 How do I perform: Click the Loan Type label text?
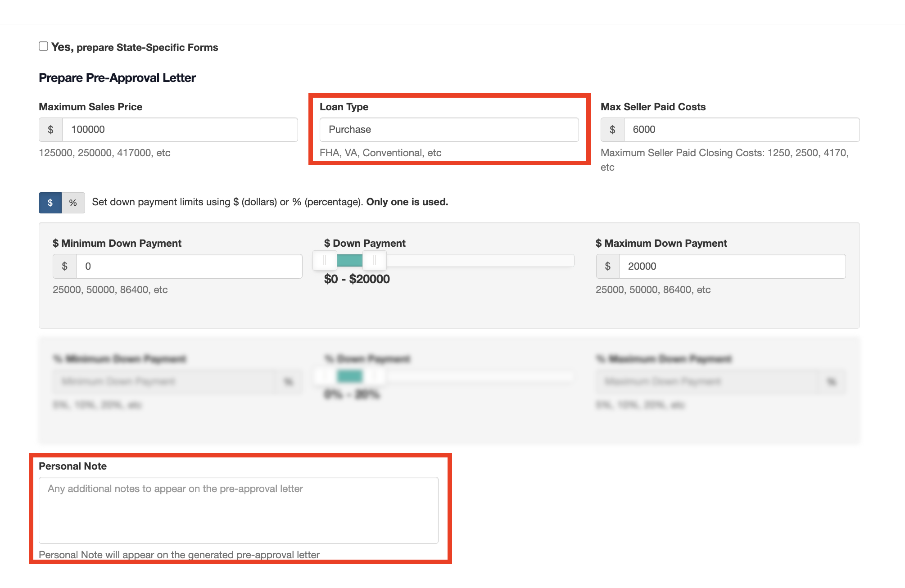(344, 107)
